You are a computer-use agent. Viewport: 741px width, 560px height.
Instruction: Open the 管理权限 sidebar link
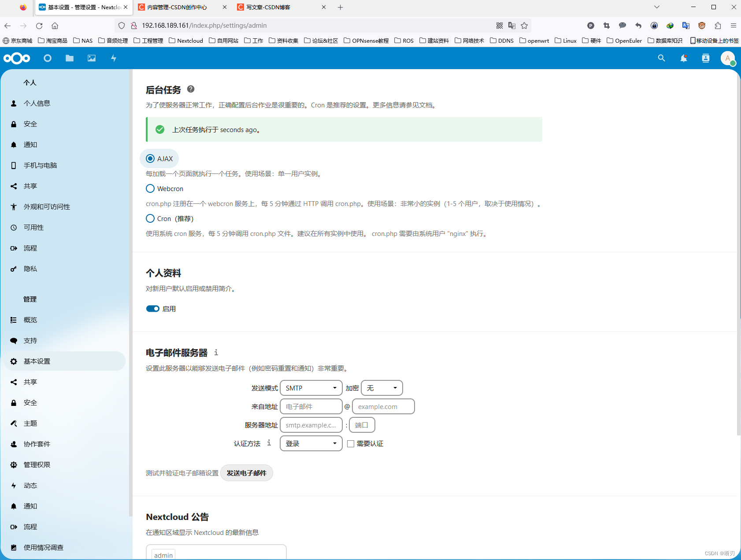tap(37, 464)
